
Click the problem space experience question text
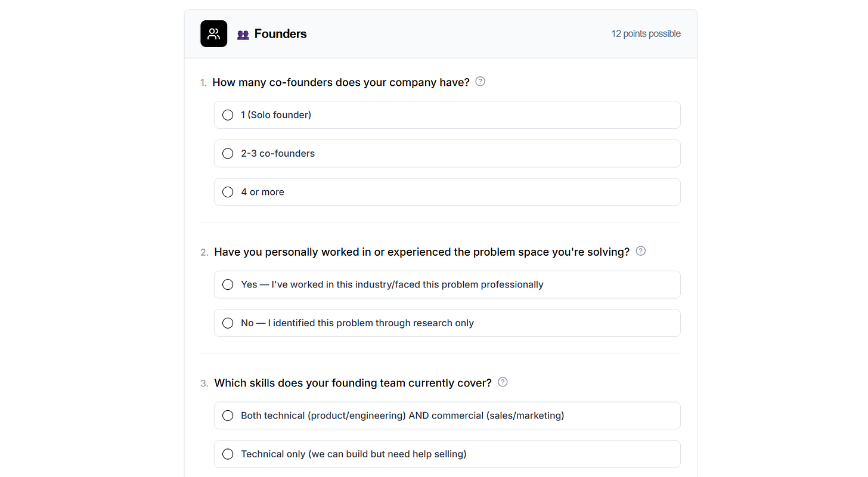tap(421, 252)
